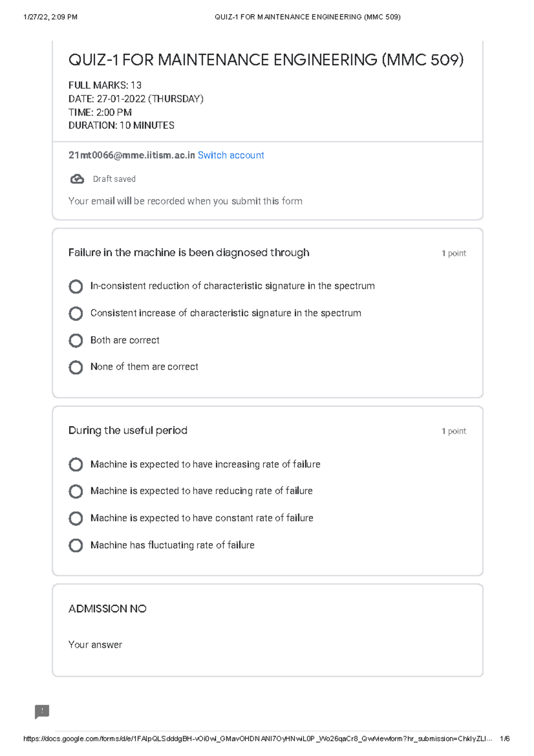Choose the Both are correct option
534x756 pixels.
[x=76, y=341]
